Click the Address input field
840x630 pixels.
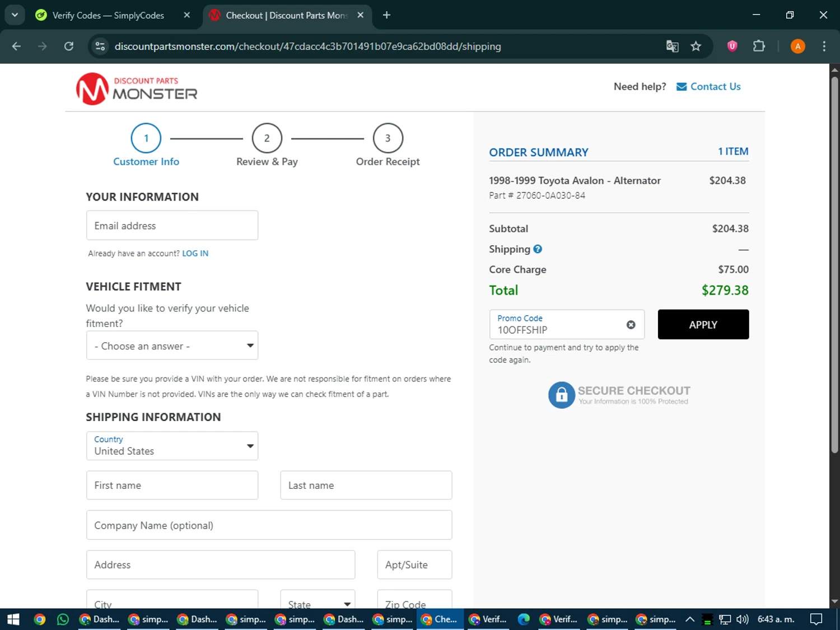(x=221, y=564)
